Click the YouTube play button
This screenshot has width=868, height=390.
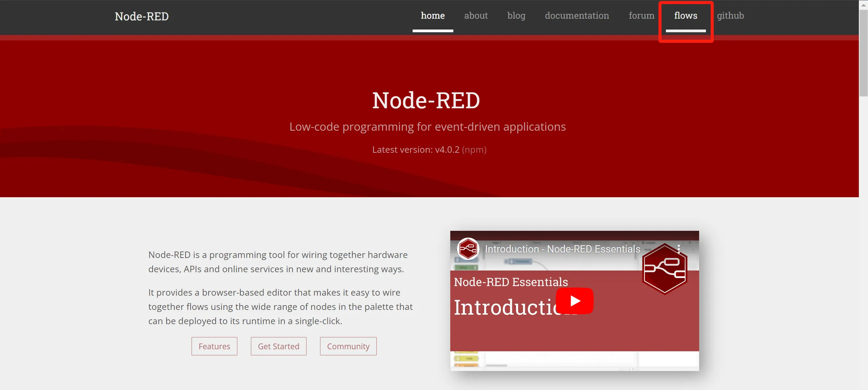tap(574, 301)
